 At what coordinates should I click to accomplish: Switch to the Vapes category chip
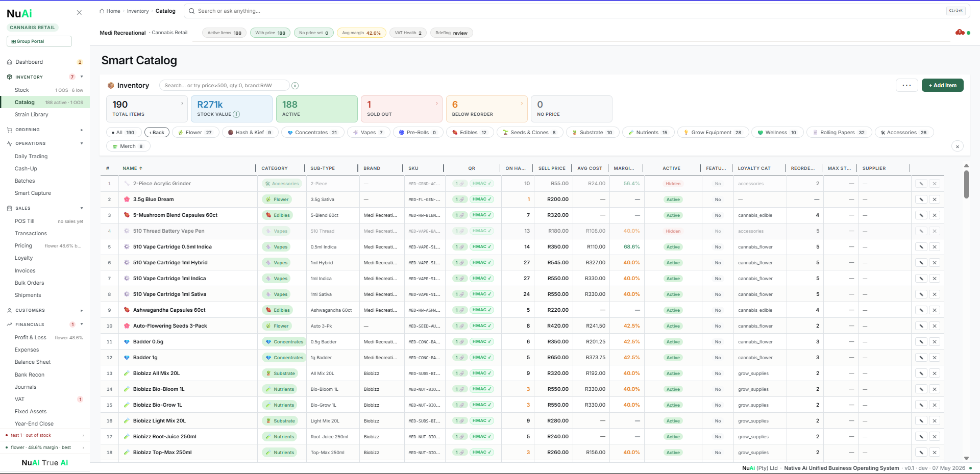point(369,133)
